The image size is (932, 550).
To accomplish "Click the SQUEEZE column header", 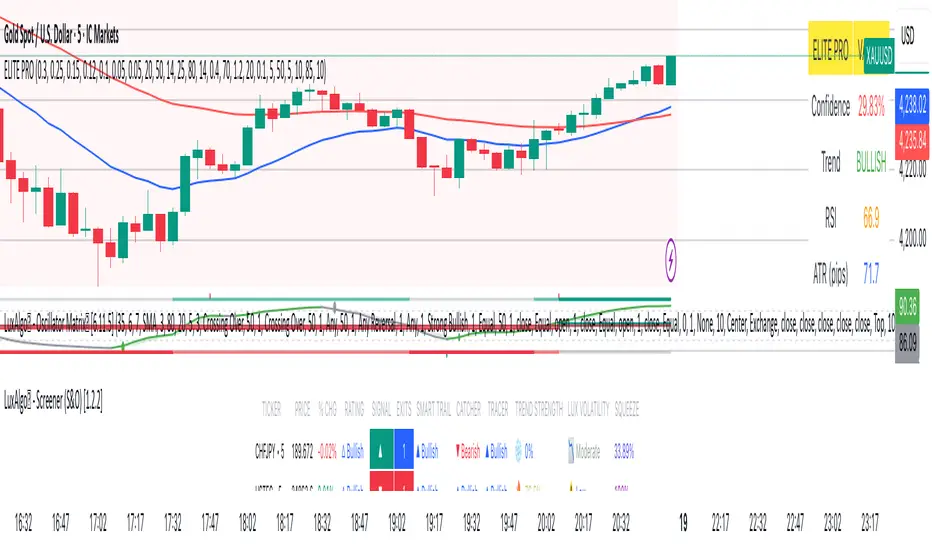I will click(x=626, y=409).
